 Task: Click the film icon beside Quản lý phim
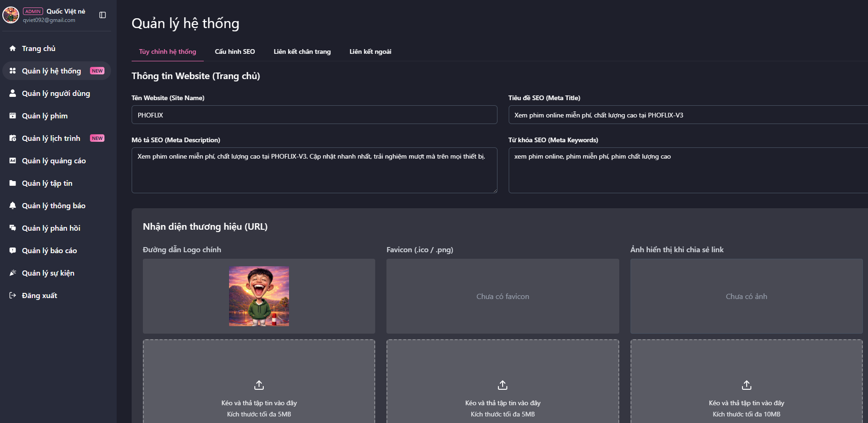click(x=13, y=116)
